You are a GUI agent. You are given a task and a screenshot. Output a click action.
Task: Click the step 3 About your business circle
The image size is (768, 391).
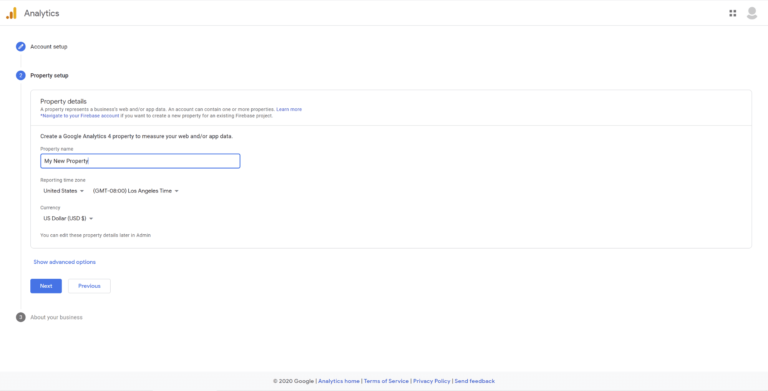pos(21,317)
